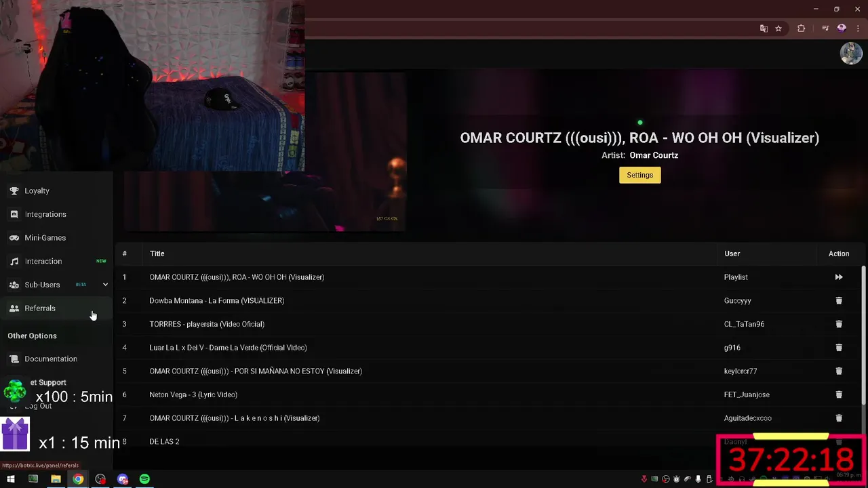Click the yellow Settings button
868x488 pixels.
pyautogui.click(x=639, y=175)
